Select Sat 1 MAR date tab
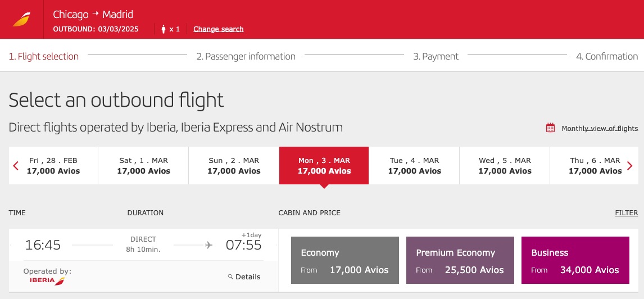 143,166
